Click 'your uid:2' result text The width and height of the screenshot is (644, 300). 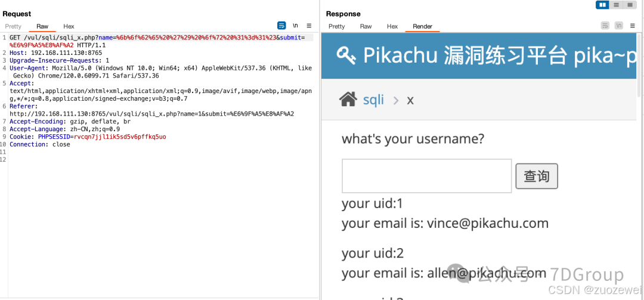pos(373,253)
